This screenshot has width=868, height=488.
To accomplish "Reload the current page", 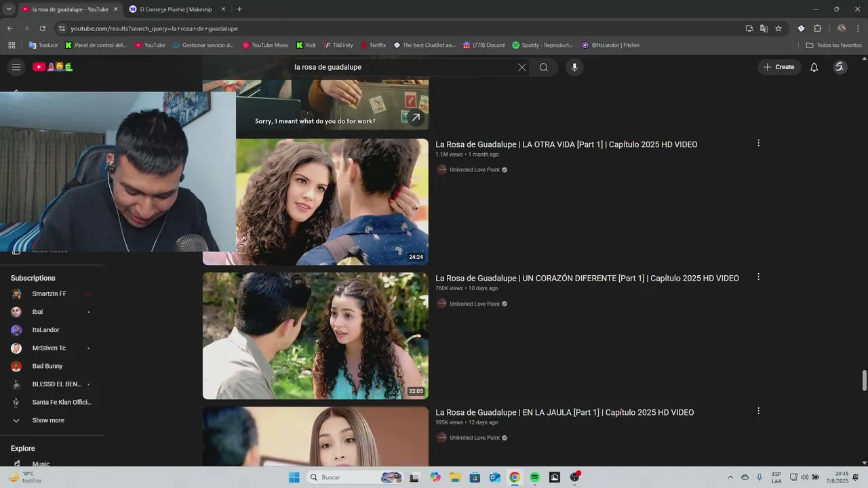I will click(x=42, y=28).
